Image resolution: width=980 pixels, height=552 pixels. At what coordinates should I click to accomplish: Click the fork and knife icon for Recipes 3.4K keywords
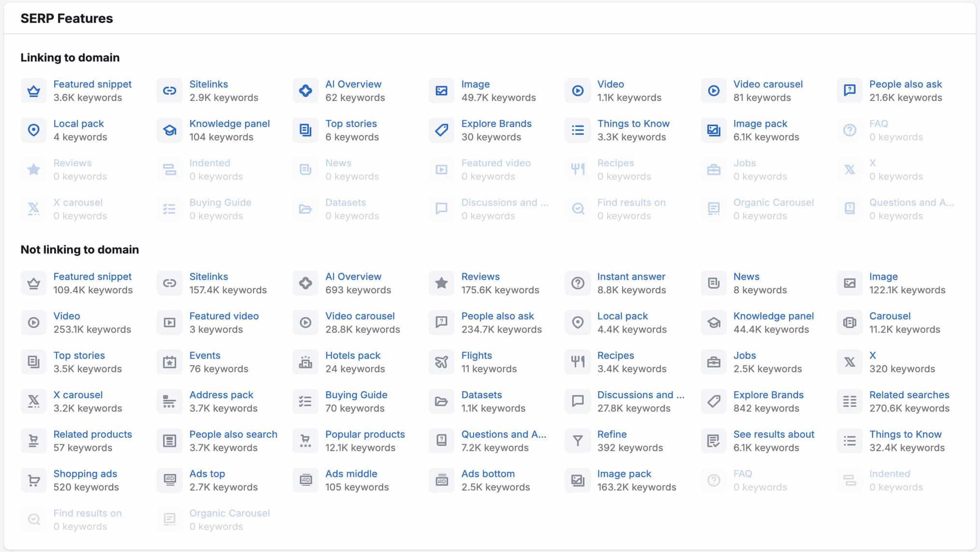tap(578, 362)
